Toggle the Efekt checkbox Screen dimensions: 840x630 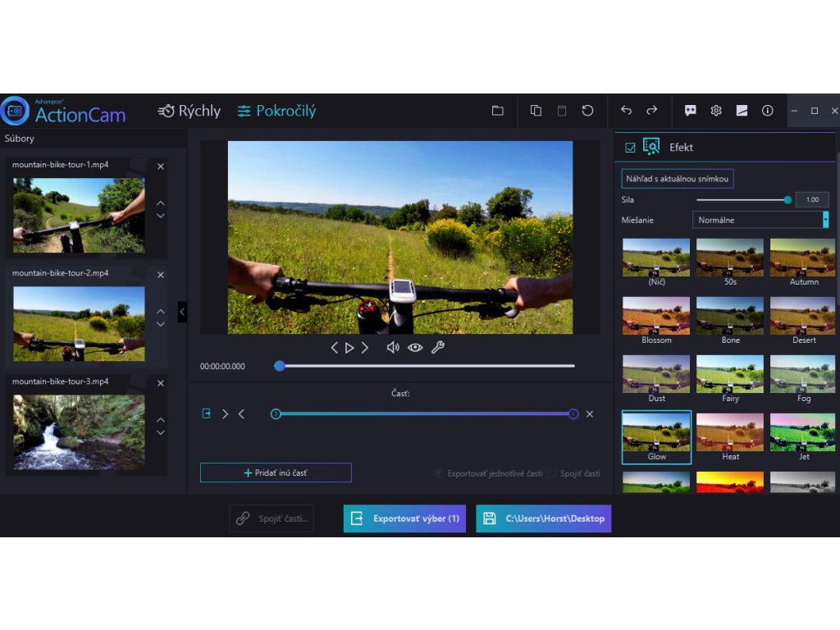630,148
